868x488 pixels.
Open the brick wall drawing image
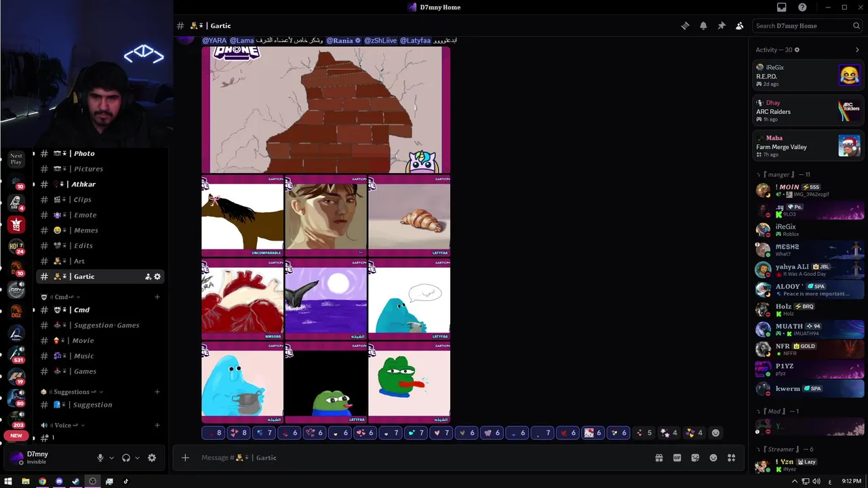(325, 110)
